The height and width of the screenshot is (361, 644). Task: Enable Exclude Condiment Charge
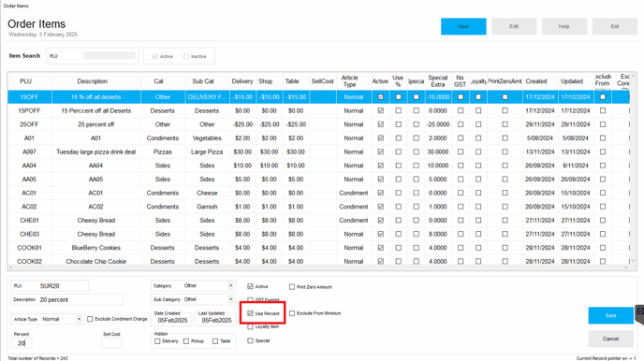[x=90, y=319]
